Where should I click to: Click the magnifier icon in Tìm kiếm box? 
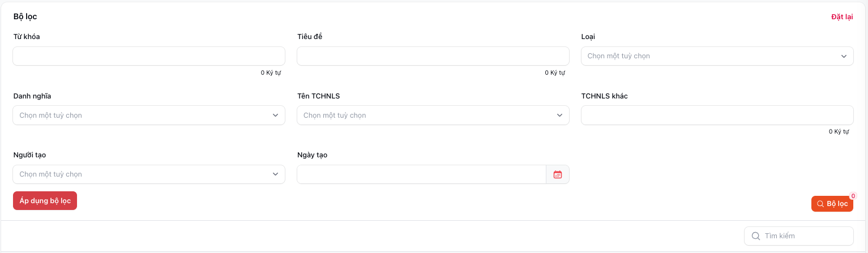click(x=755, y=236)
